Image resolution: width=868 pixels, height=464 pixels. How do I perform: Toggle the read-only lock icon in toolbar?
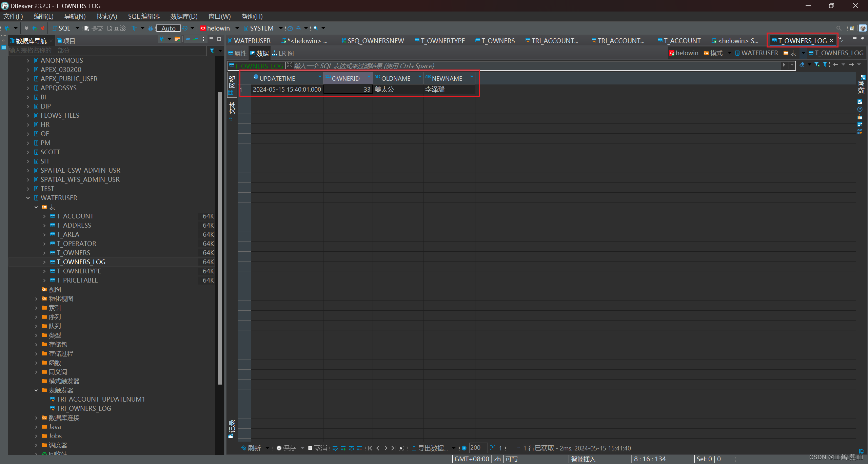tap(151, 28)
